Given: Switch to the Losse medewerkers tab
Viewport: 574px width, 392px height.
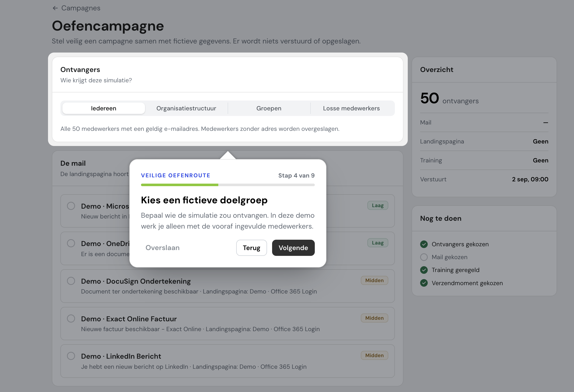Looking at the screenshot, I should pyautogui.click(x=351, y=108).
